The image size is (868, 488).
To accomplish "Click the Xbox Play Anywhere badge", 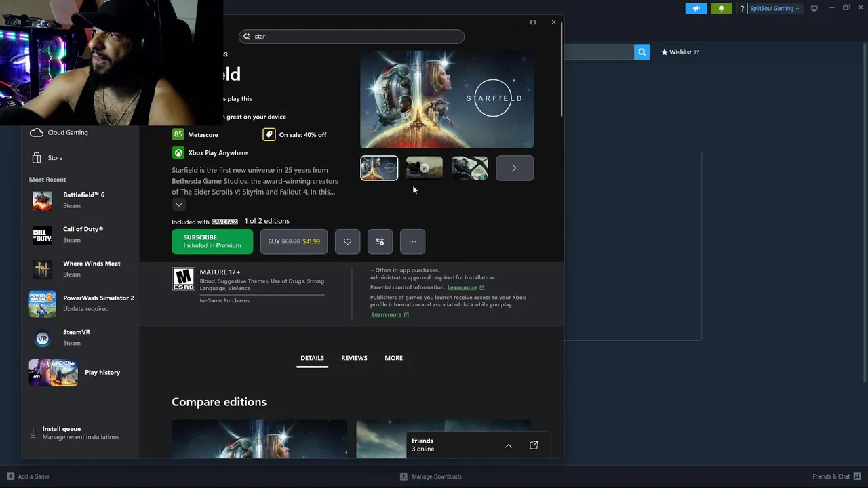I will click(x=210, y=152).
